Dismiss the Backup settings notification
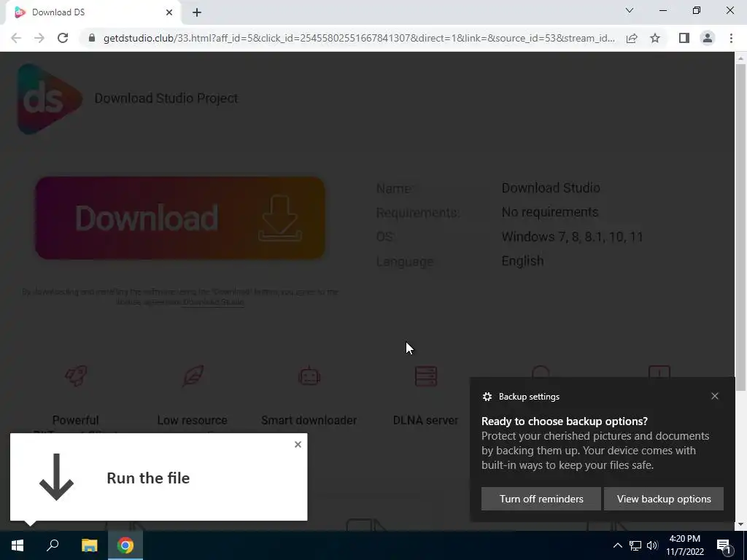 [x=715, y=396]
